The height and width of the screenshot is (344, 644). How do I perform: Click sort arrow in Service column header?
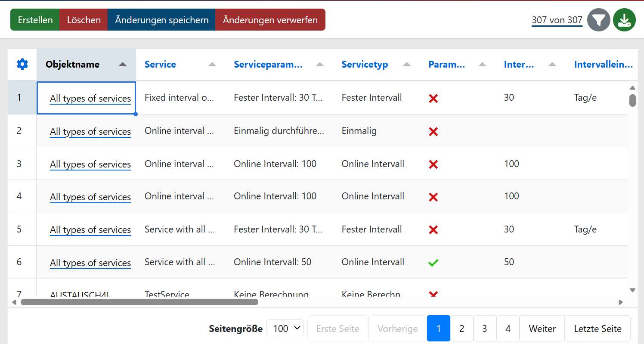(x=212, y=65)
